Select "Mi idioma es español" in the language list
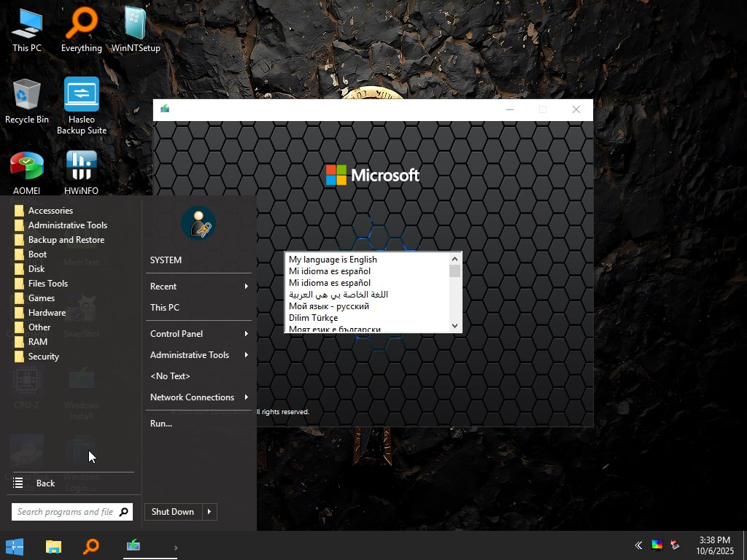The height and width of the screenshot is (560, 747). 329,271
